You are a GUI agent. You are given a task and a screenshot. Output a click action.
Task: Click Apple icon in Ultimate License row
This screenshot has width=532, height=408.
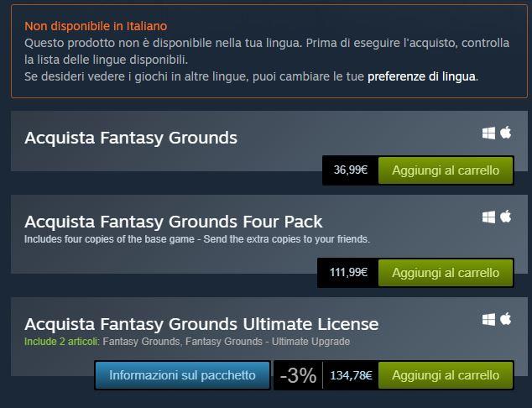pyautogui.click(x=505, y=319)
